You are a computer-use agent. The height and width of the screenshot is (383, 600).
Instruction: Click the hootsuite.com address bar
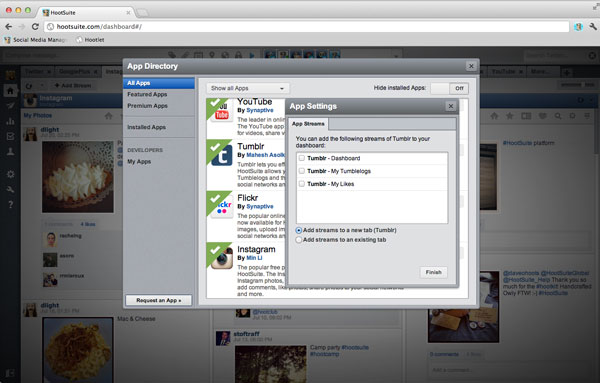point(307,26)
